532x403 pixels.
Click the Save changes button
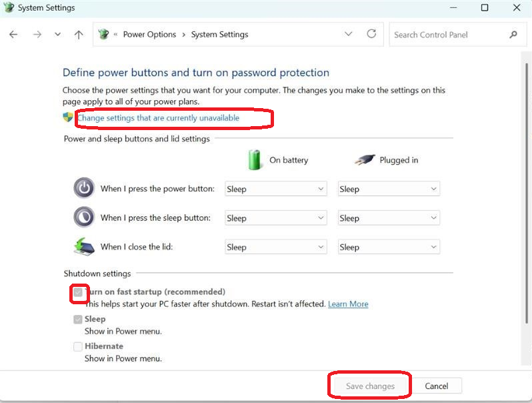370,386
